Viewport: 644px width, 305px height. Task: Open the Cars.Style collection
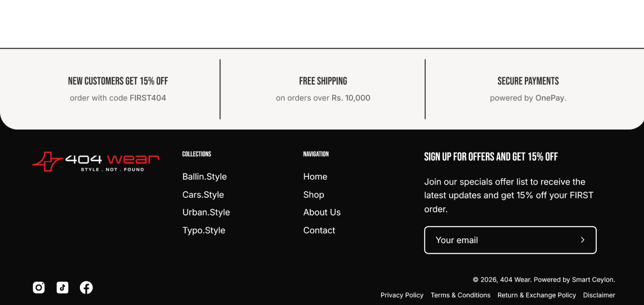click(203, 195)
